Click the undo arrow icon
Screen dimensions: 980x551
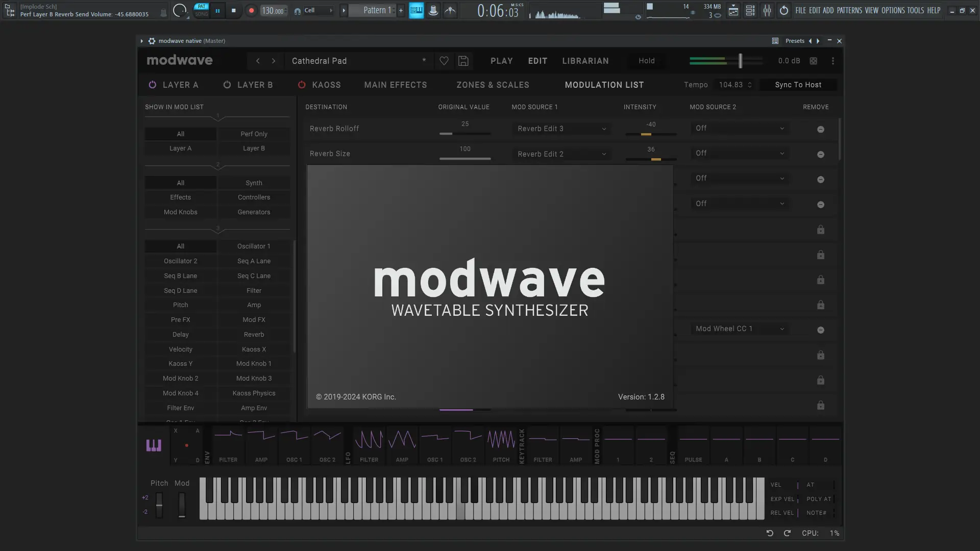(x=770, y=533)
